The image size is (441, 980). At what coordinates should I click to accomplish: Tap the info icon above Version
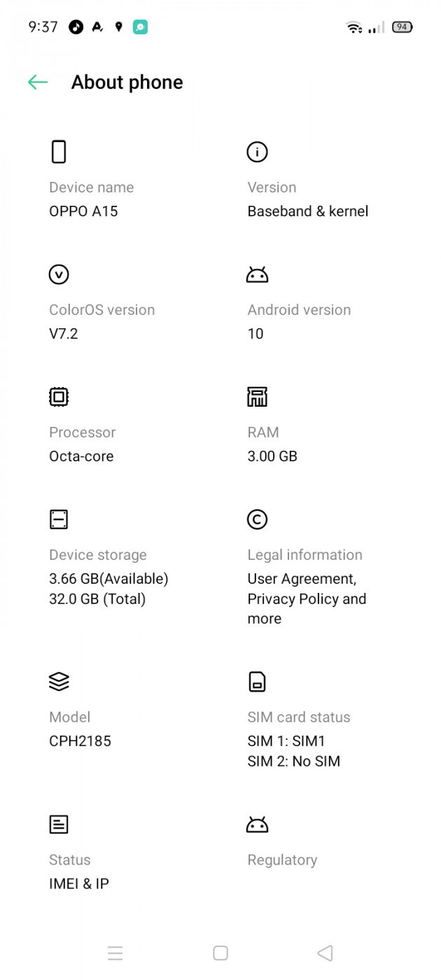pos(257,151)
